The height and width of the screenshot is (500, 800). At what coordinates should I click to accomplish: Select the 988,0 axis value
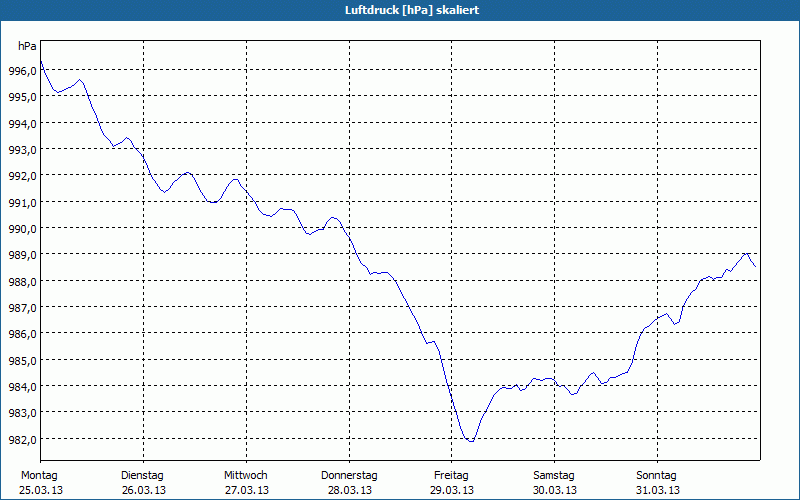(x=22, y=281)
